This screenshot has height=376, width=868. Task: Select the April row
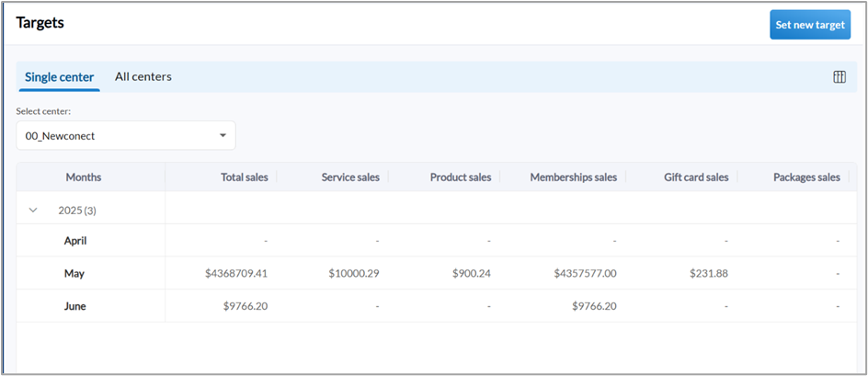click(75, 241)
